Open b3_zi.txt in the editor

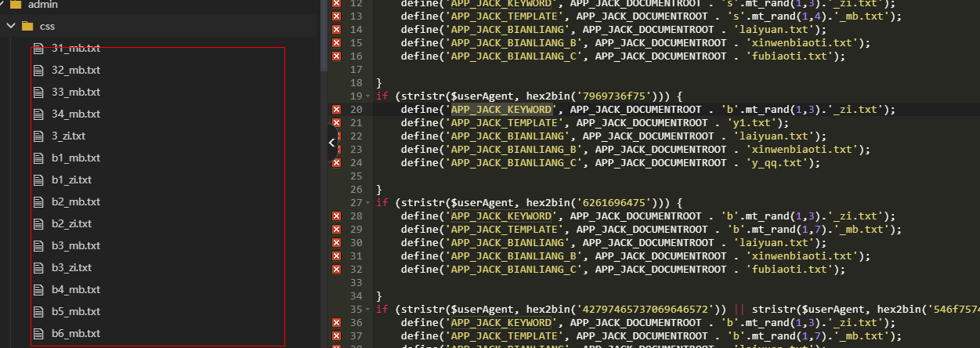pyautogui.click(x=71, y=268)
